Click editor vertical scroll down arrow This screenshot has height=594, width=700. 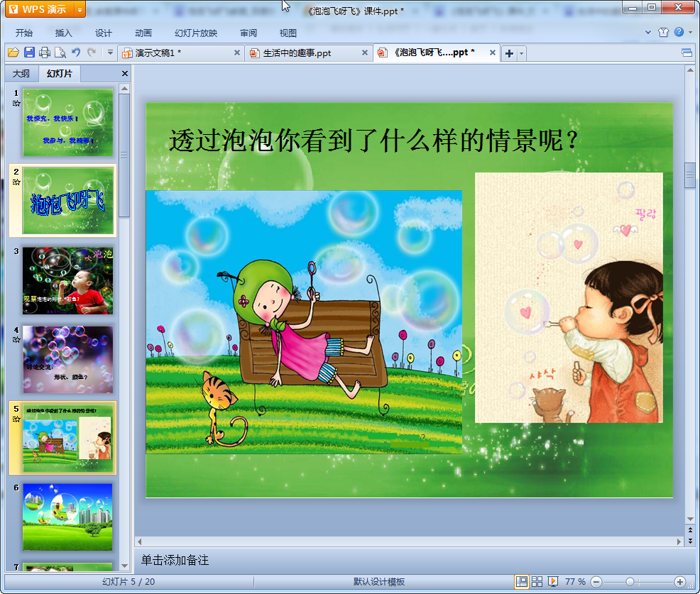tap(690, 519)
